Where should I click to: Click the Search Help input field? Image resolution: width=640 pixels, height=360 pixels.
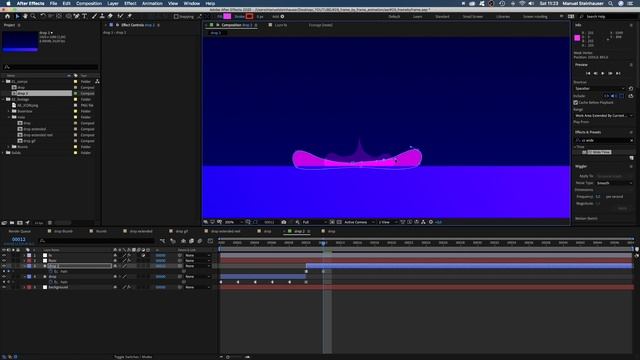(x=607, y=17)
